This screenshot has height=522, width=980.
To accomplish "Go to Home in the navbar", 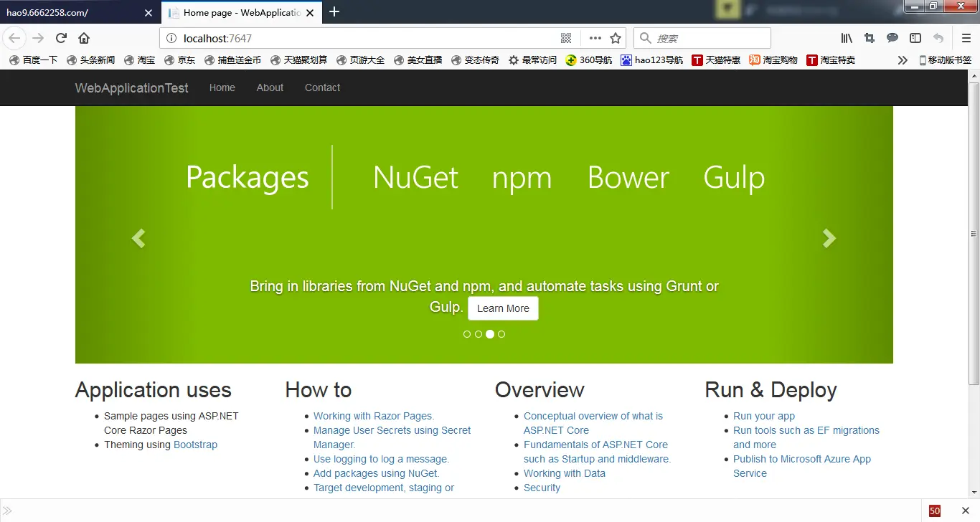I will [x=222, y=87].
